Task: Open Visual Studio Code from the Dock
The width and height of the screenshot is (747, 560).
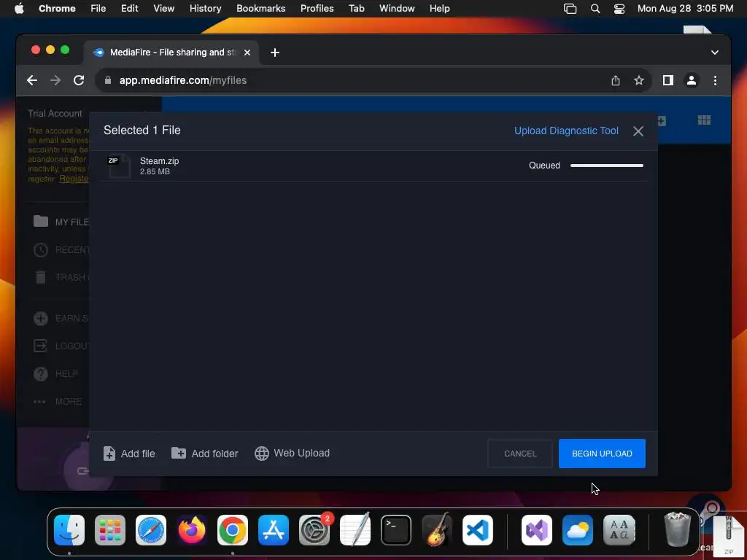Action: click(x=478, y=530)
